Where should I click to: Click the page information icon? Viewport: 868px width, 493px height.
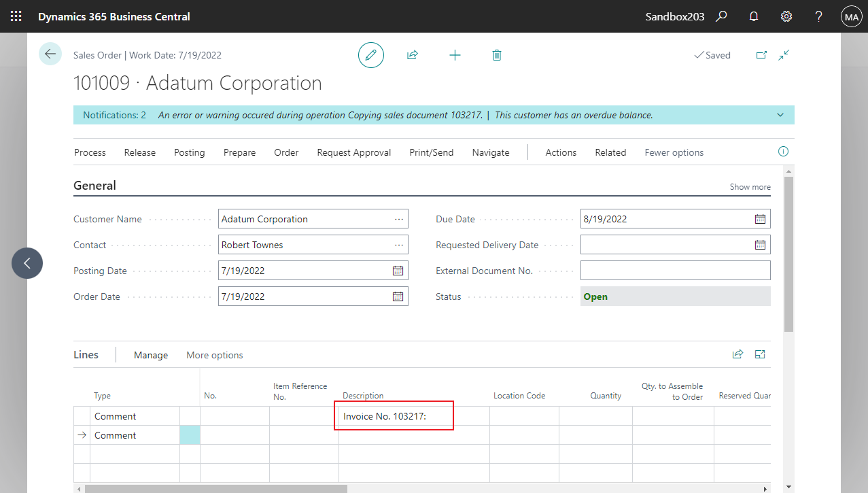click(782, 152)
